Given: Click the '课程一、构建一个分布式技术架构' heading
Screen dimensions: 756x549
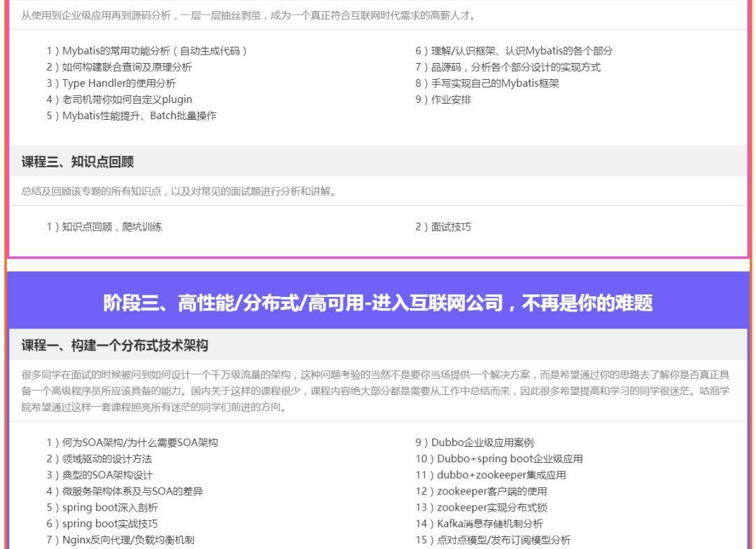Looking at the screenshot, I should (115, 345).
